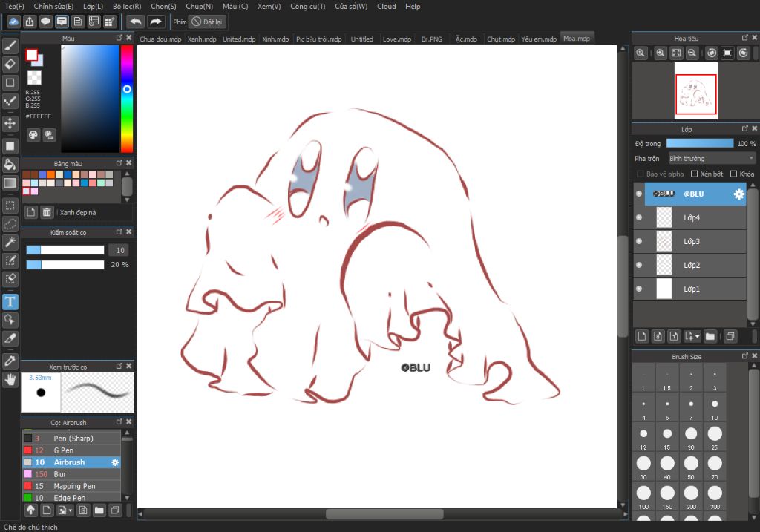Open the Bộ lọc(R) menu
Screen dimensions: 760x532
click(x=127, y=6)
